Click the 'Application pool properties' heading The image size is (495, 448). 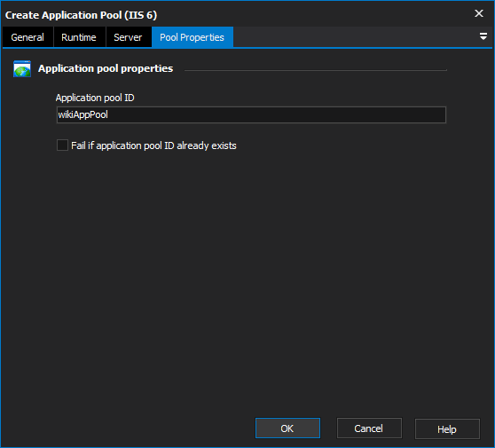106,68
